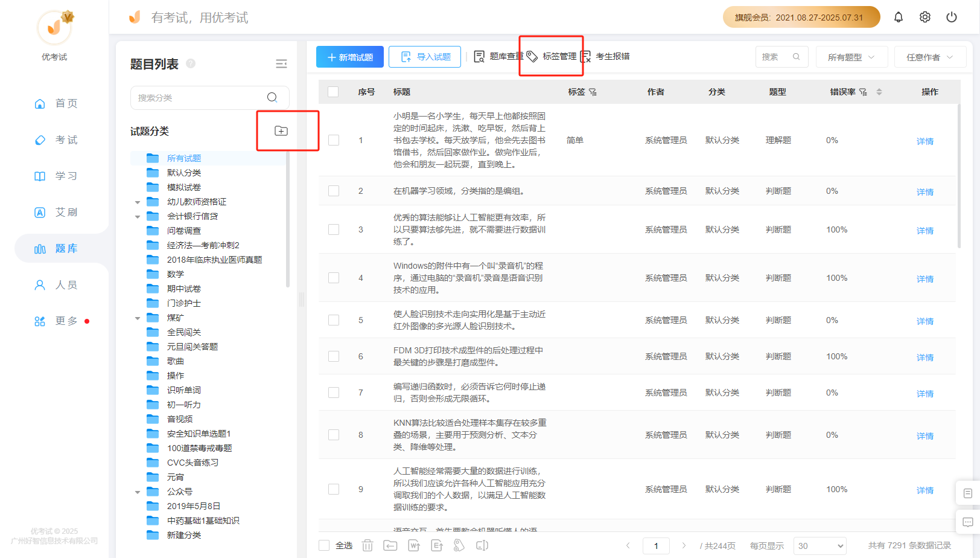Screen dimensions: 980x558
Task: Expand the 煤矿 folder arrow
Action: click(138, 318)
